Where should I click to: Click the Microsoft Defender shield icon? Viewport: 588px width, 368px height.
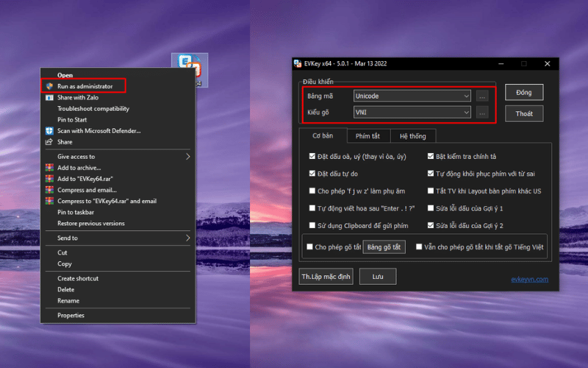(x=49, y=131)
